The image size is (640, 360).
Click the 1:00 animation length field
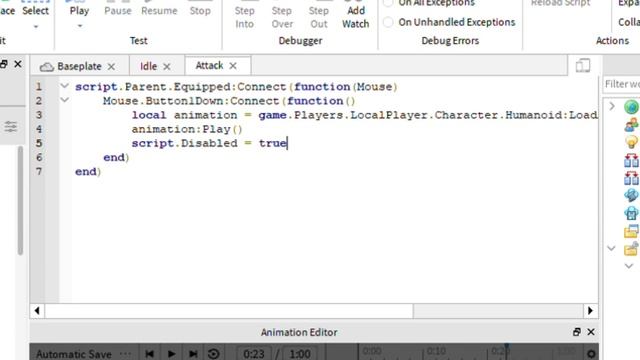300,353
